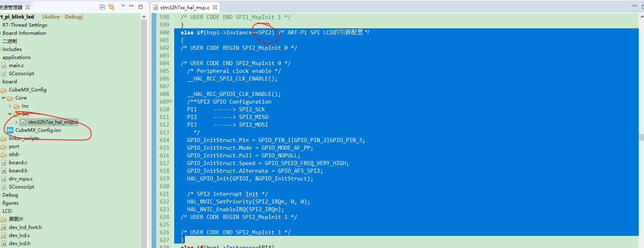Screen dimensions: 644x248
Task: Click the MX icon of CubeMX_Config.ioc
Action: pyautogui.click(x=10, y=130)
